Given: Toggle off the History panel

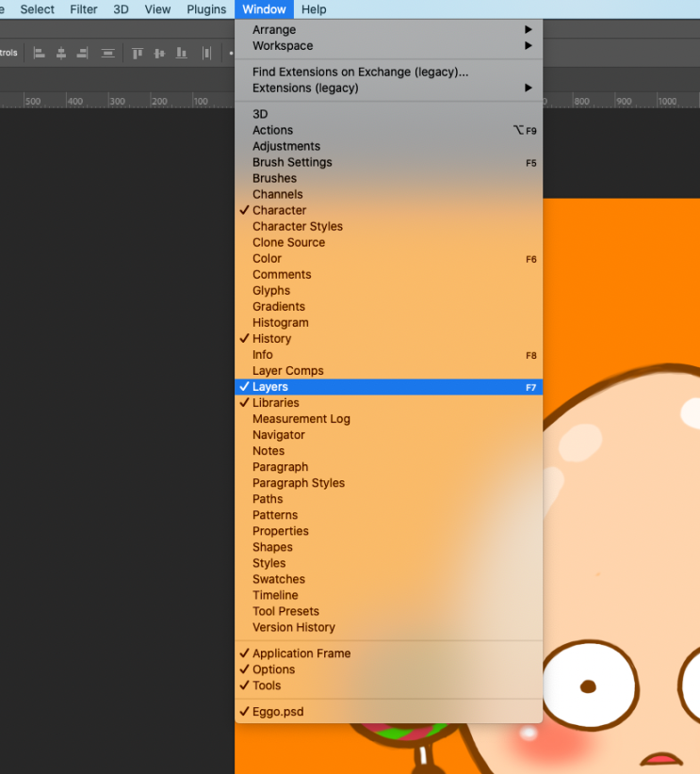Looking at the screenshot, I should 388,339.
